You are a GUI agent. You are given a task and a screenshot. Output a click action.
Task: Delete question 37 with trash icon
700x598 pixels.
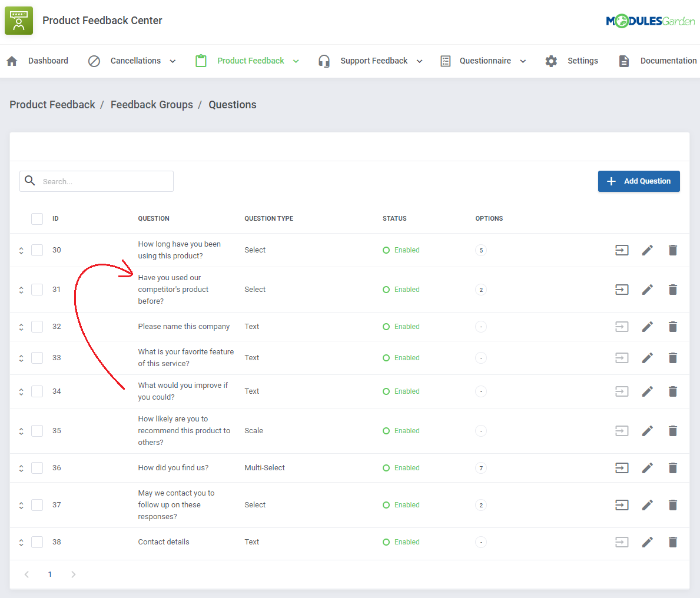673,505
